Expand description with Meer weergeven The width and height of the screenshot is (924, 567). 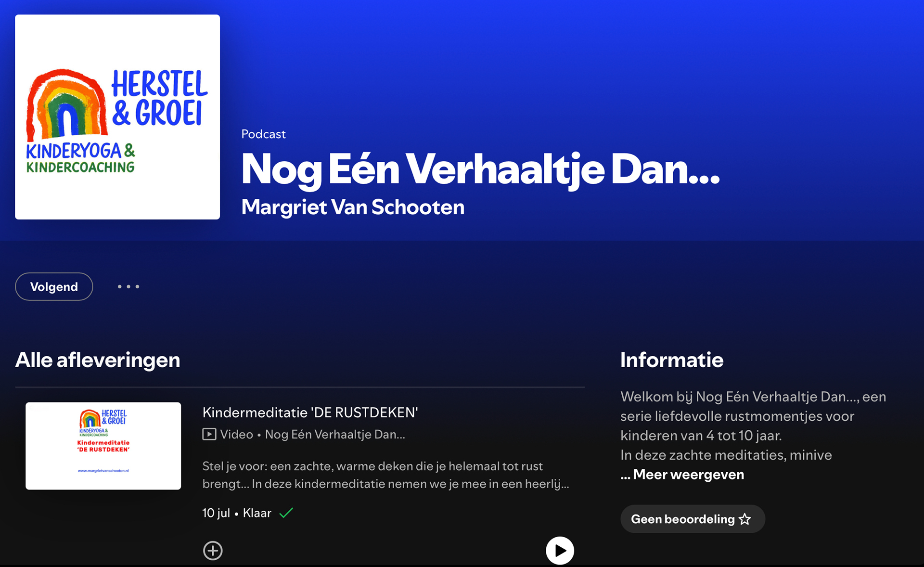688,475
